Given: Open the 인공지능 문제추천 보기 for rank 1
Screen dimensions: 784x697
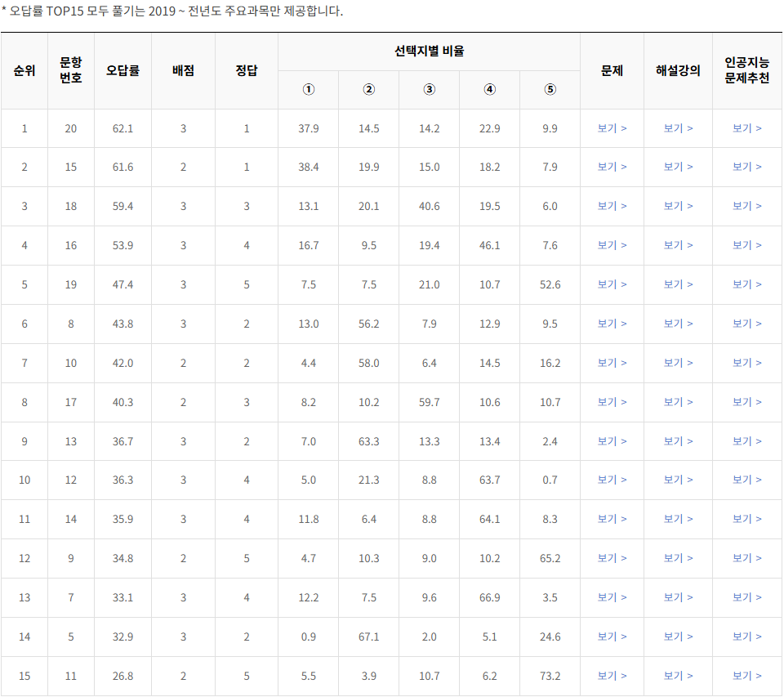Looking at the screenshot, I should (x=746, y=127).
